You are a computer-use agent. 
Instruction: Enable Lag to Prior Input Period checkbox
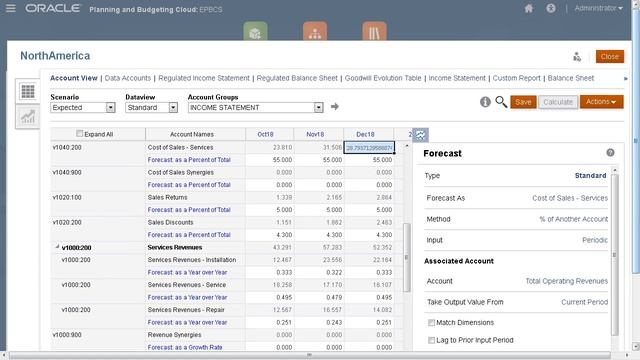431,340
